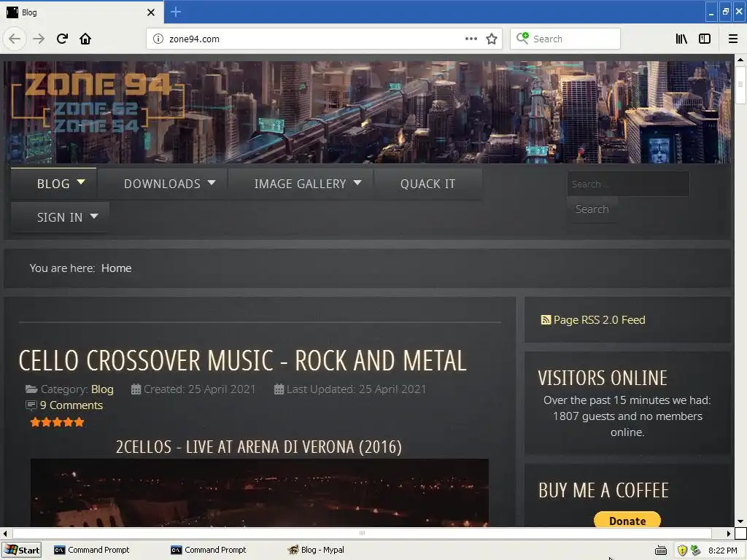Open Cello Crossover Music article title
747x560 pixels.
click(x=242, y=360)
